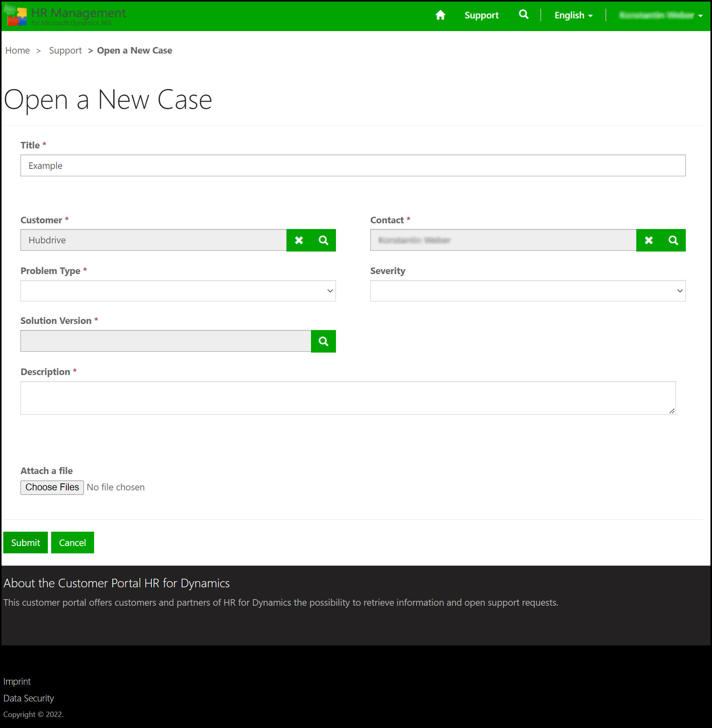Expand the Problem Type dropdown
Viewport: 712px width, 728px height.
(178, 291)
